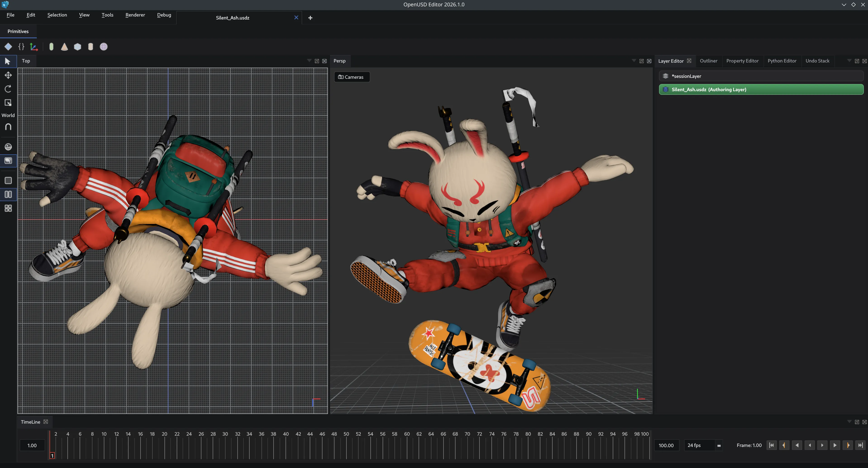Jump to the last frame
Viewport: 868px width, 468px height.
pos(860,445)
